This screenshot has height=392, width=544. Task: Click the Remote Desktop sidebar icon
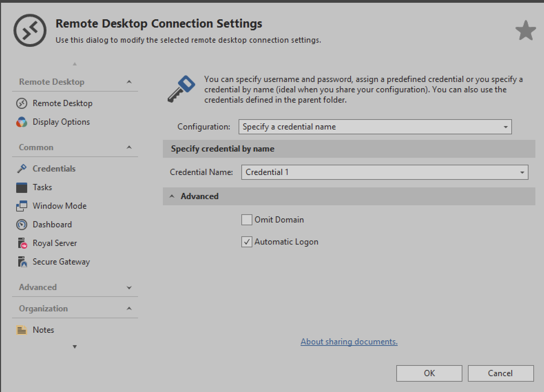[x=22, y=103]
